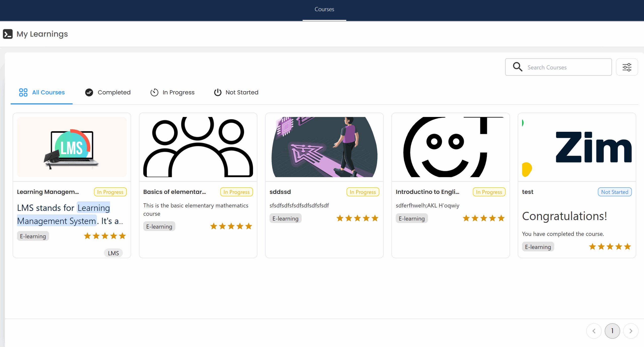Switch to the Completed tab
Viewport: 644px width, 347px height.
[x=114, y=92]
